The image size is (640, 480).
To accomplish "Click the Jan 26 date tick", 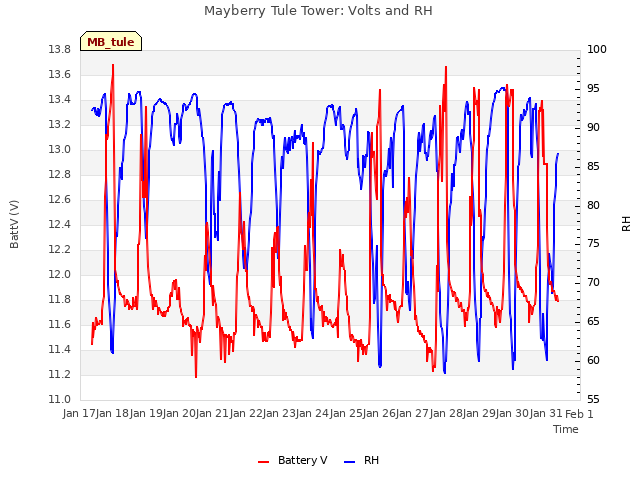I will 379,414.
